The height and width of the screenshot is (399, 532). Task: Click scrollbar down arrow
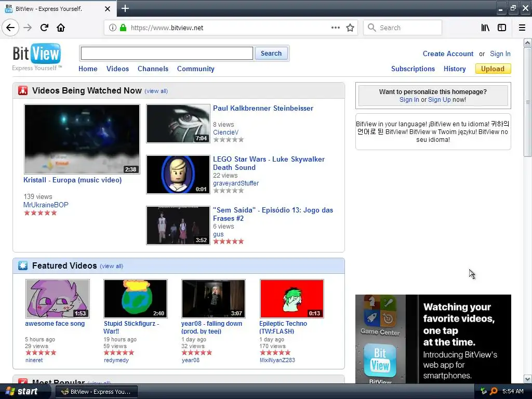coord(528,379)
